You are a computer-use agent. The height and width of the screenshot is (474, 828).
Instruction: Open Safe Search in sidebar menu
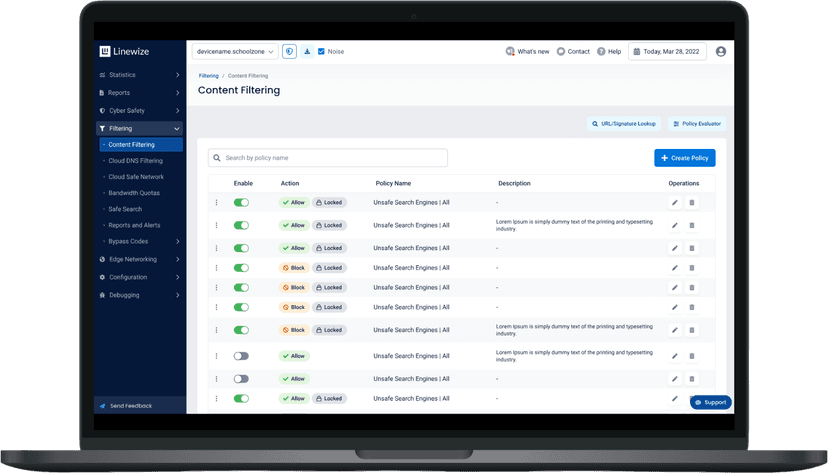click(125, 209)
